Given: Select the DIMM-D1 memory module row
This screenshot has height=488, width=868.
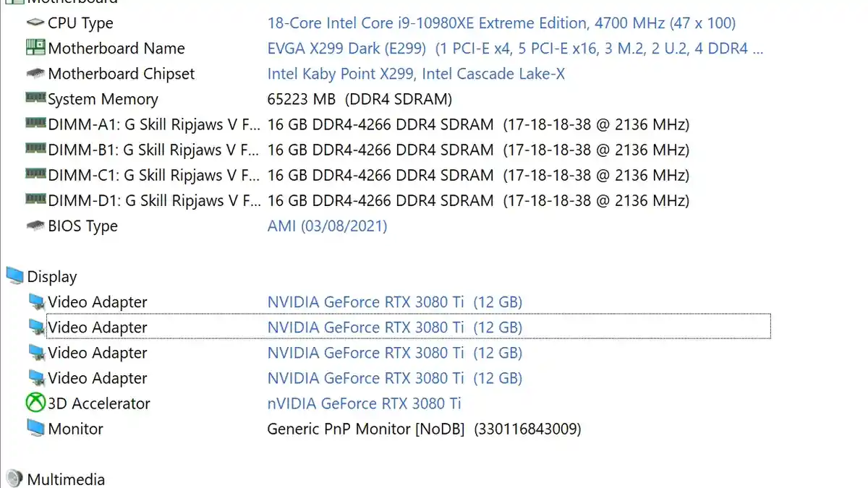Looking at the screenshot, I should 153,201.
